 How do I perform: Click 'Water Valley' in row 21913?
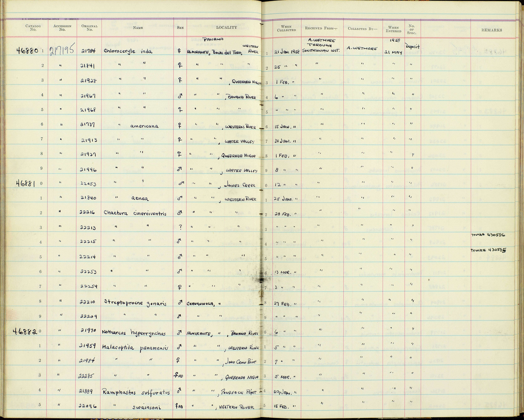(240, 141)
